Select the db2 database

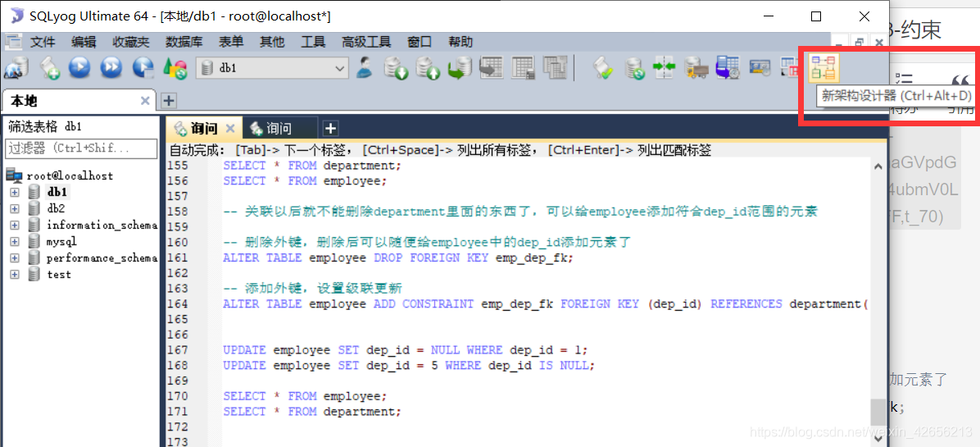56,208
